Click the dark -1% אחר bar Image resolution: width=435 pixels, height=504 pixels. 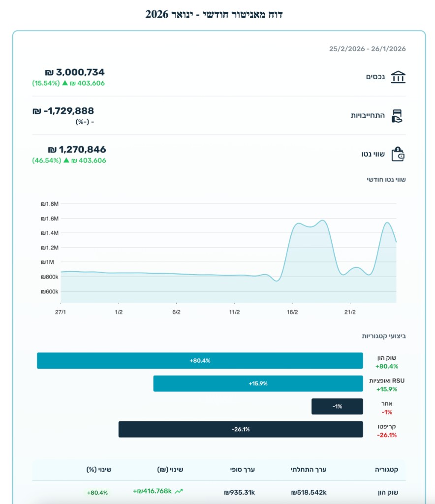pyautogui.click(x=337, y=407)
